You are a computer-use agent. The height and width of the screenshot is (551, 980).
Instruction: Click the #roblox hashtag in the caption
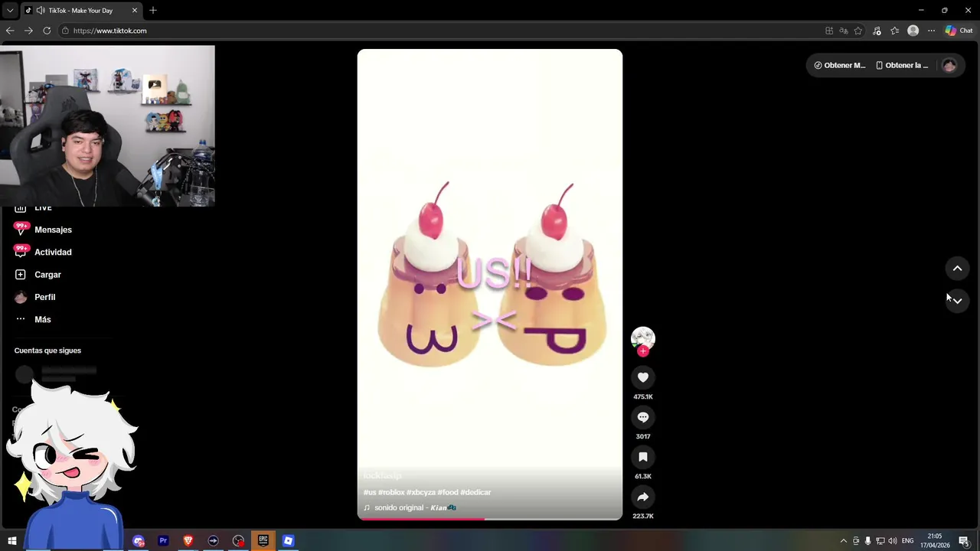[x=391, y=492]
